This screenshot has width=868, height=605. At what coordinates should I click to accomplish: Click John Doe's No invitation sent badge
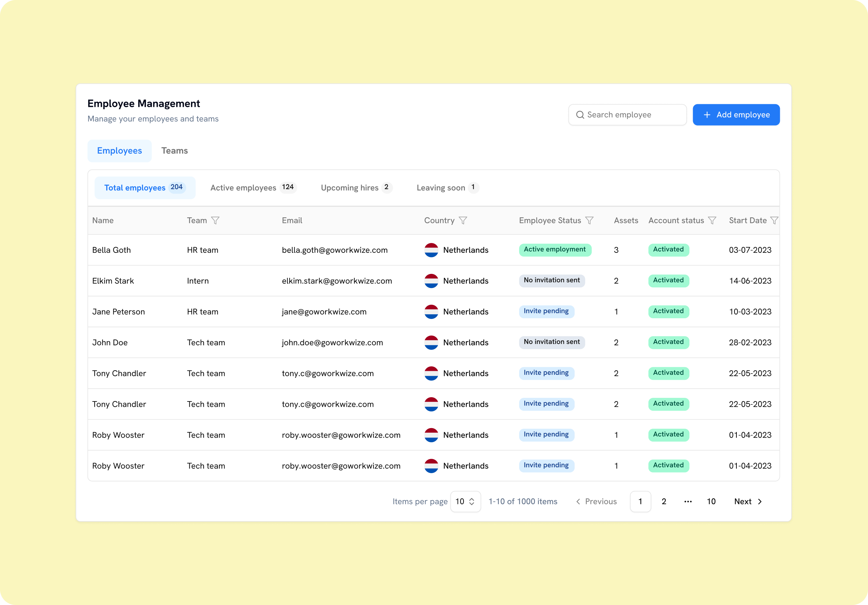pos(552,342)
